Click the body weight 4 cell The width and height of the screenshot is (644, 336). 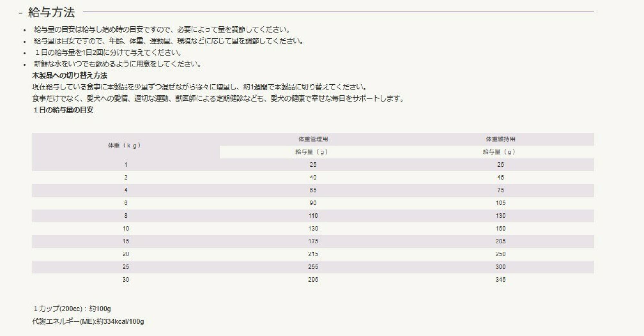(126, 190)
